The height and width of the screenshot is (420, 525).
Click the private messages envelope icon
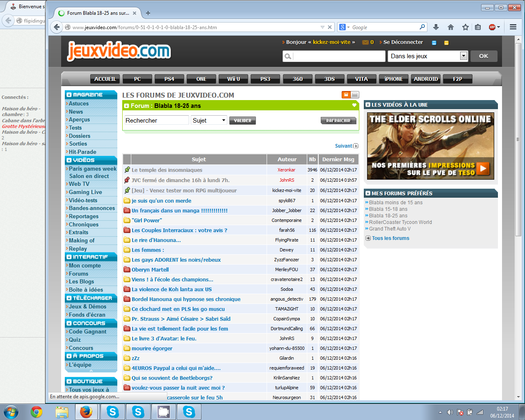[365, 42]
